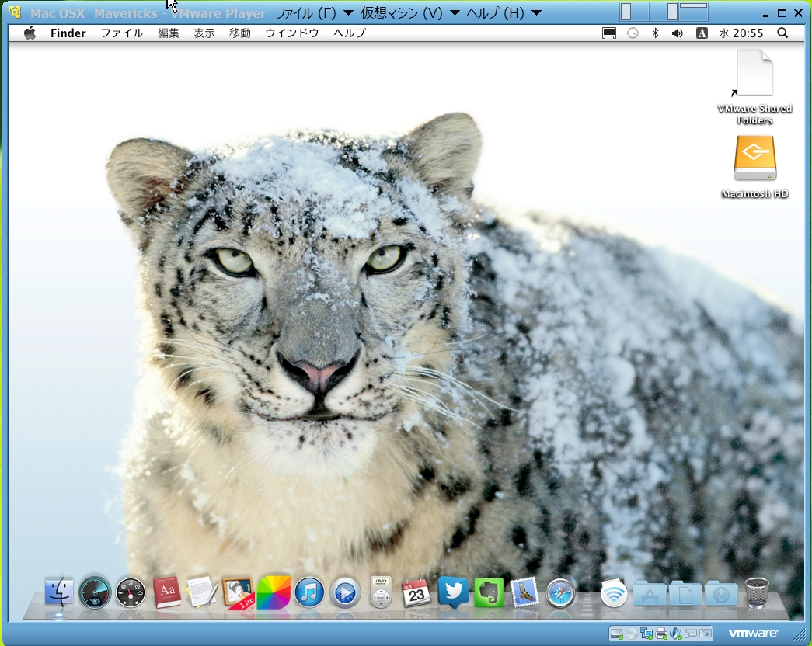Viewport: 812px width, 646px height.
Task: Open the input source 'A' menu
Action: click(702, 33)
